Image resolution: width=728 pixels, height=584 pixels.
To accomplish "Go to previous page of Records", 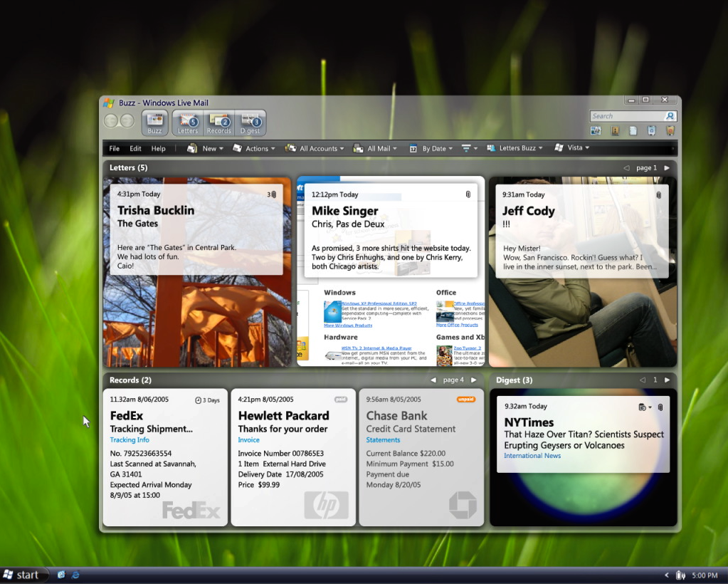I will (x=433, y=380).
